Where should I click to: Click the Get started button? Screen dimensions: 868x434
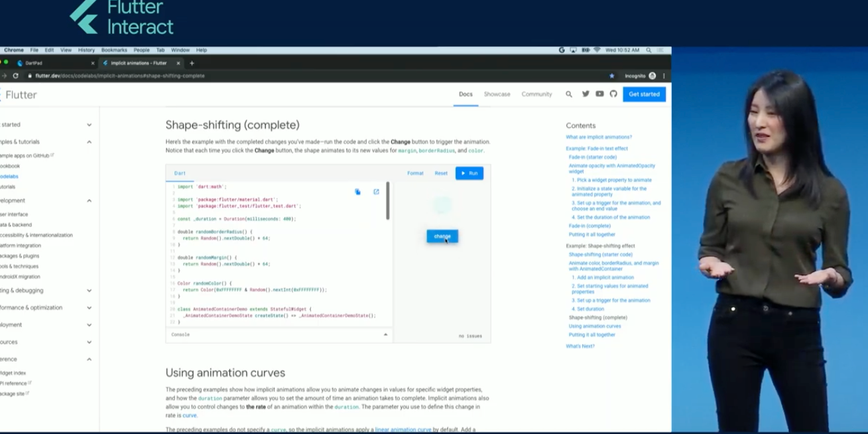tap(644, 94)
